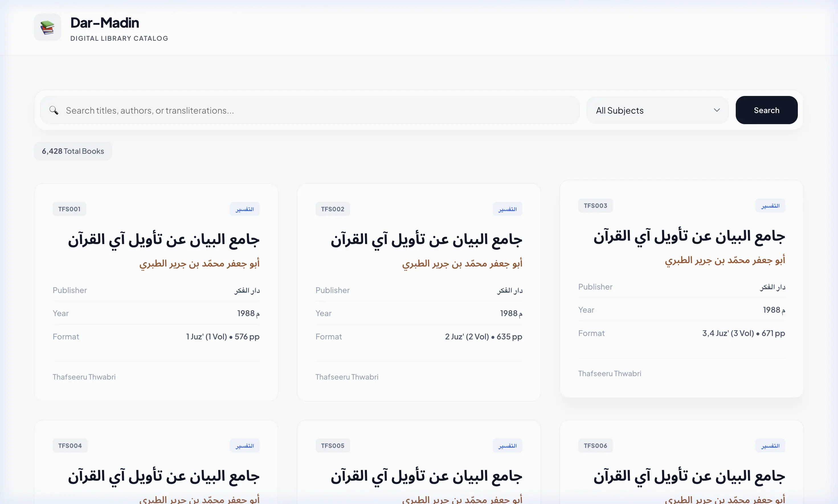Click the Dar-Madin book stack logo icon
The image size is (838, 504).
(48, 27)
